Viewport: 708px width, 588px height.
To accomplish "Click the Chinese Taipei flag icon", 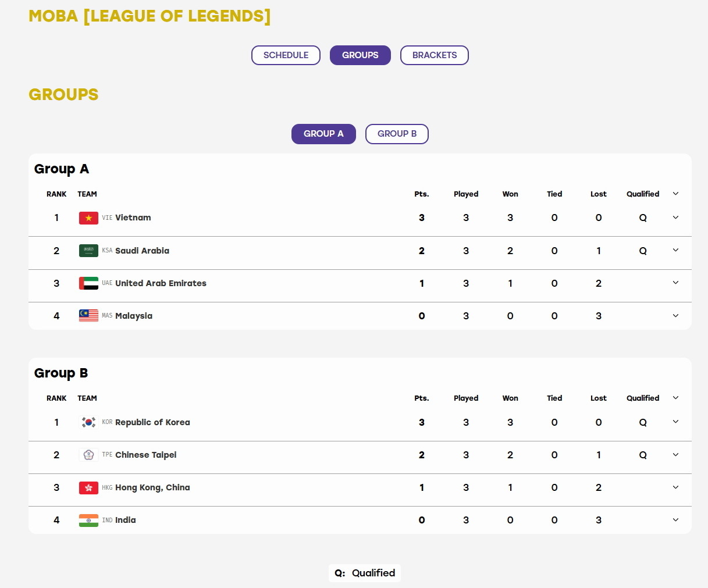I will tap(88, 455).
